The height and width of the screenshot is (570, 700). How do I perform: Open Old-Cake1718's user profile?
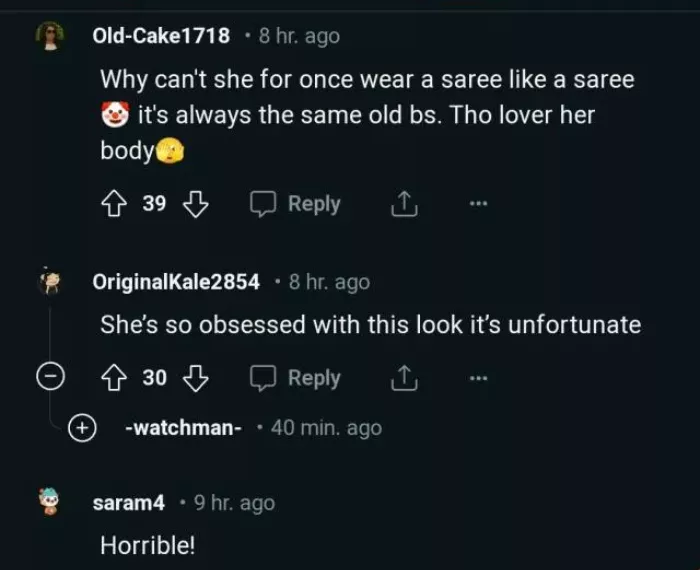161,36
